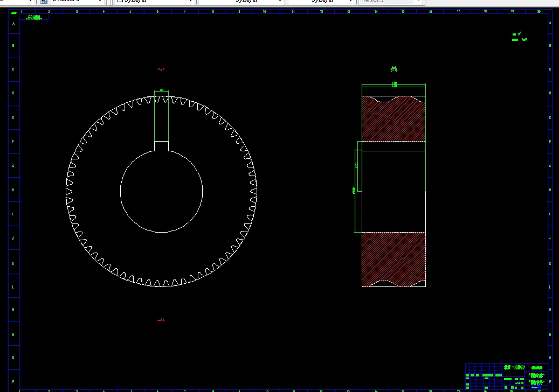Viewport: 559px width, 392px height.
Task: Pick the upper red hatch region
Action: click(394, 121)
